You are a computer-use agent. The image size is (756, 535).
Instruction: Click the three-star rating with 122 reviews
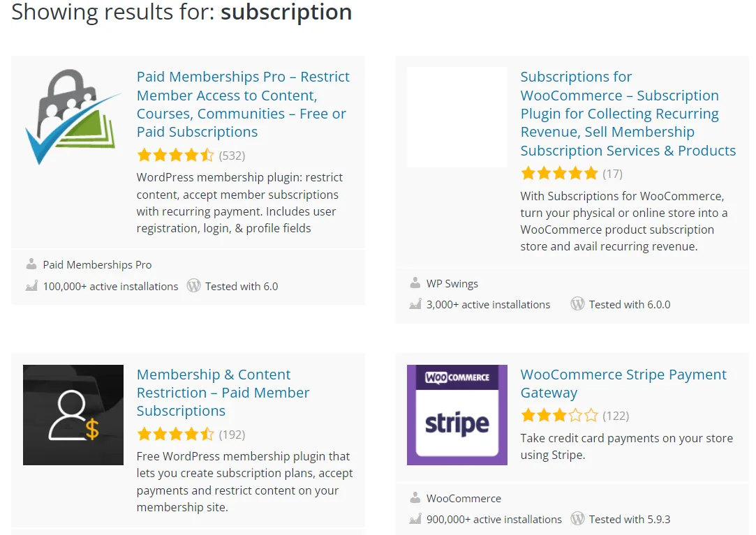coord(559,416)
